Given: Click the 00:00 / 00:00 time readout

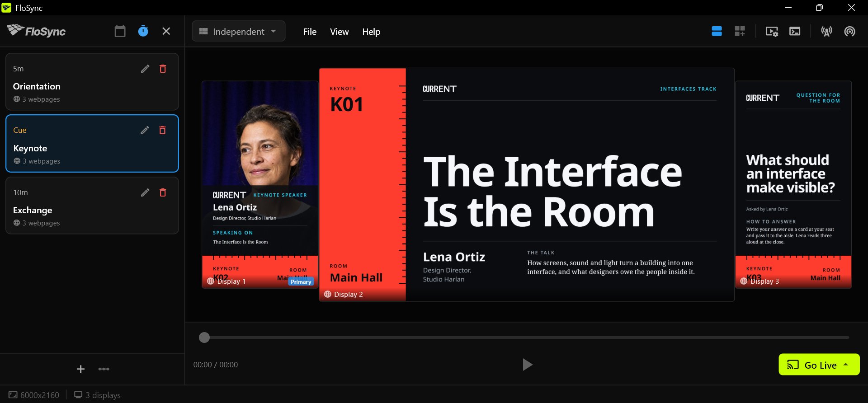Looking at the screenshot, I should [x=216, y=365].
